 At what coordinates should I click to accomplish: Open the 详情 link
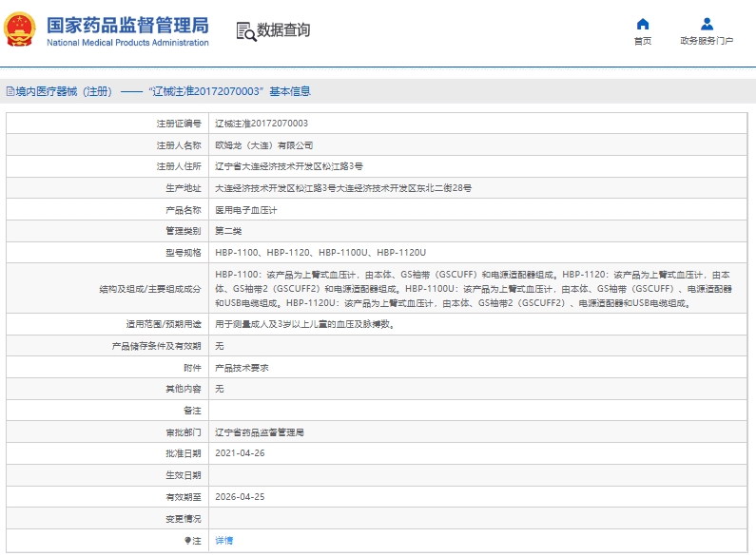(x=223, y=541)
